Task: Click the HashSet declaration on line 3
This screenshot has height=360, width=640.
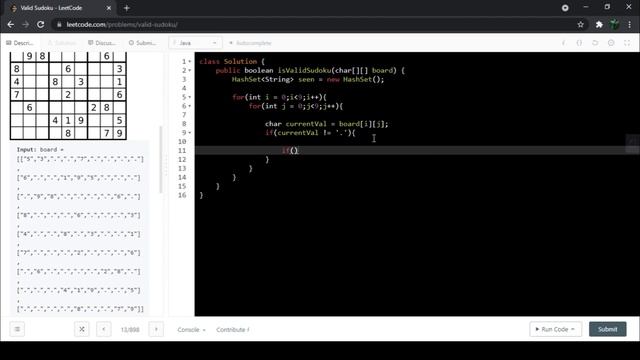Action: click(308, 79)
